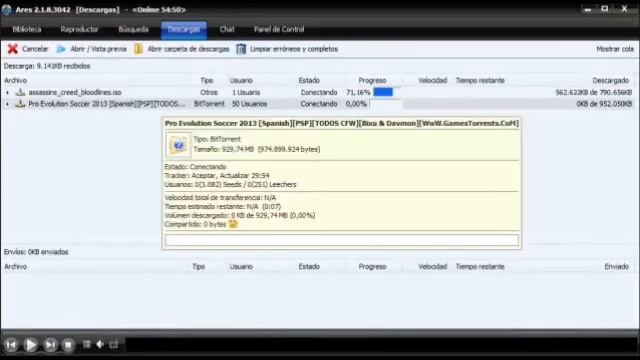Select the Pro Evolution Soccer 2013 [Spanish][PSP] entry
640x360 pixels.
click(x=107, y=104)
